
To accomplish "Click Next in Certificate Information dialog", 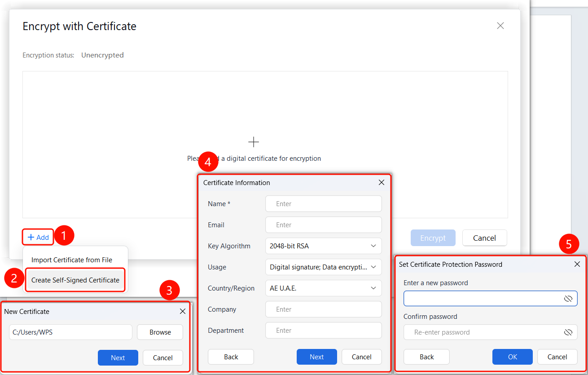I will [x=317, y=357].
